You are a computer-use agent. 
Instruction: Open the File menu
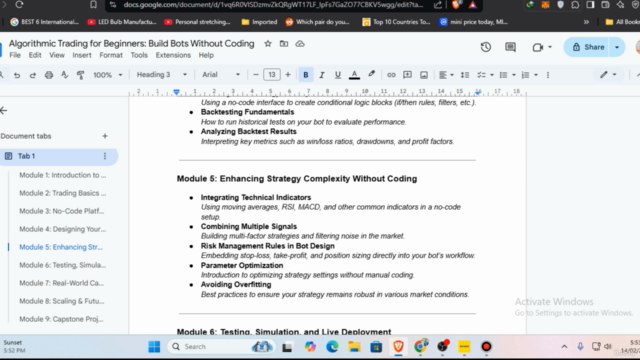point(15,55)
